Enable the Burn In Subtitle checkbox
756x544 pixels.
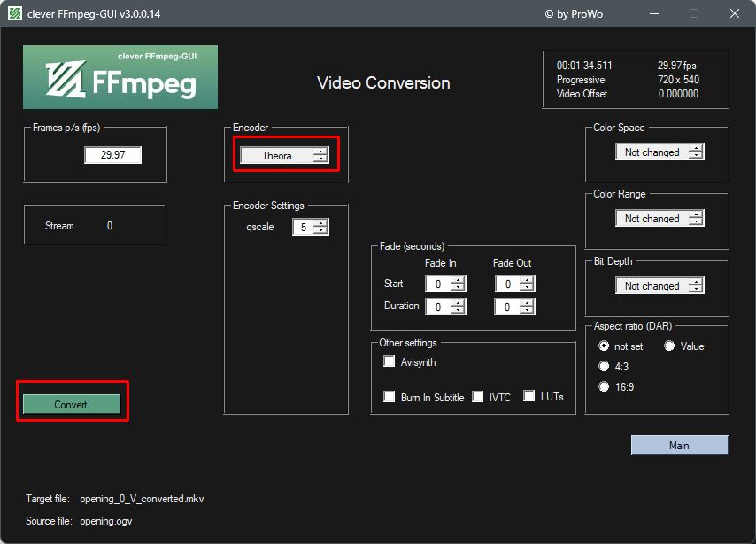(x=390, y=397)
